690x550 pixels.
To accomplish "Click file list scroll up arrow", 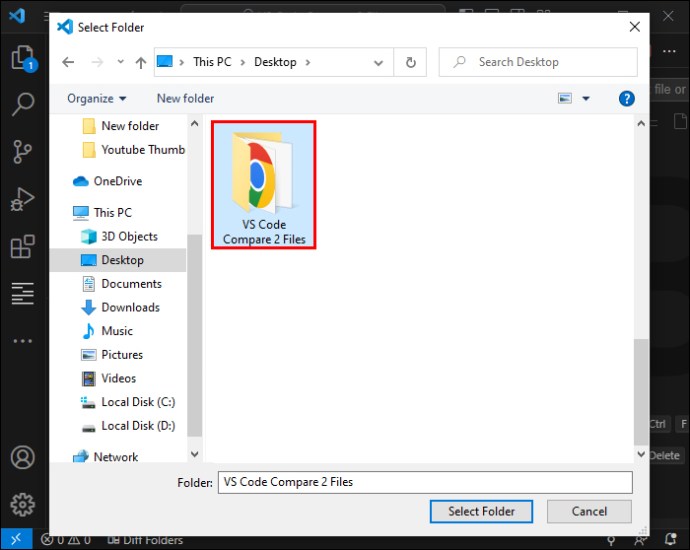I will (x=641, y=124).
